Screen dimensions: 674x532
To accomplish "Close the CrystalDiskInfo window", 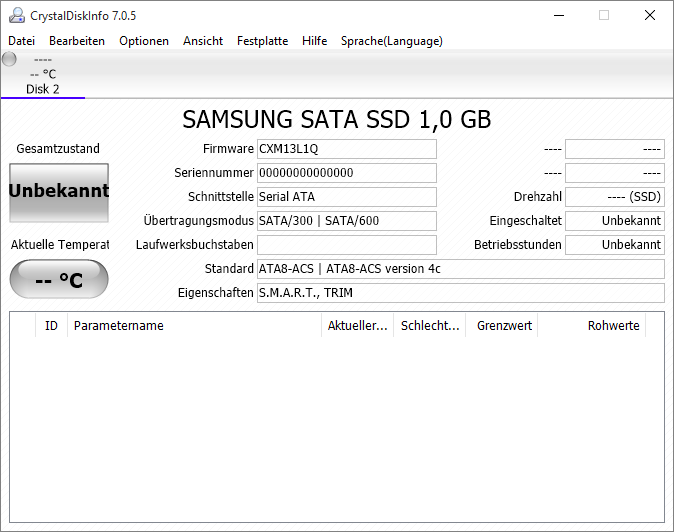I will (x=650, y=15).
